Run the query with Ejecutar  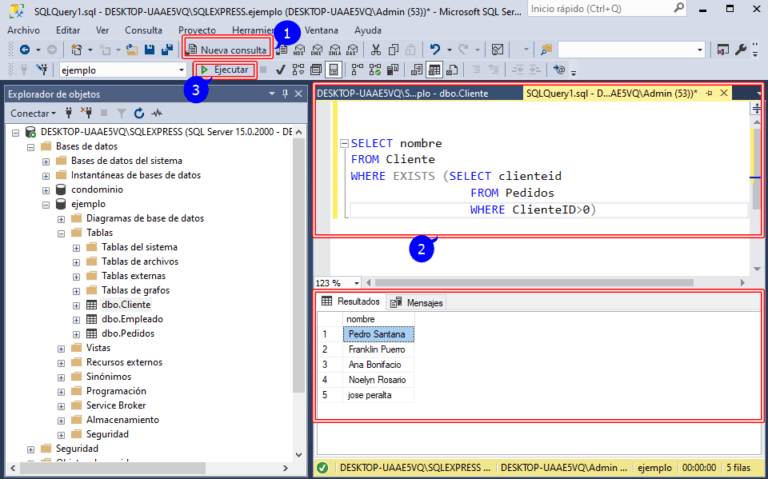[223, 70]
